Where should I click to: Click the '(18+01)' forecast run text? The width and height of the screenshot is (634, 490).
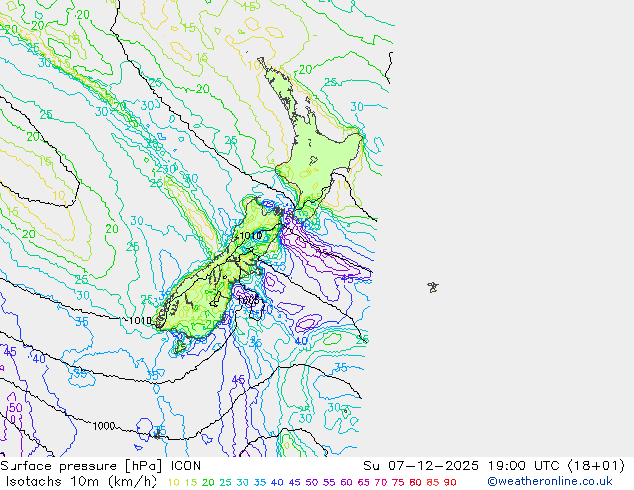click(596, 466)
